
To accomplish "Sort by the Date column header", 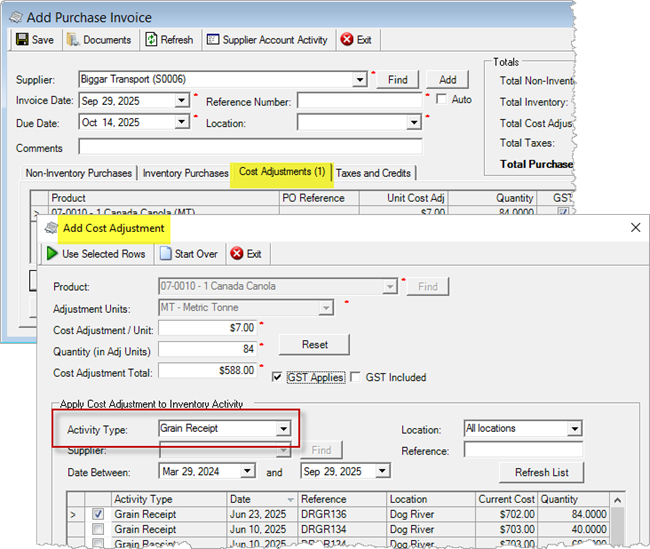I will (x=262, y=499).
